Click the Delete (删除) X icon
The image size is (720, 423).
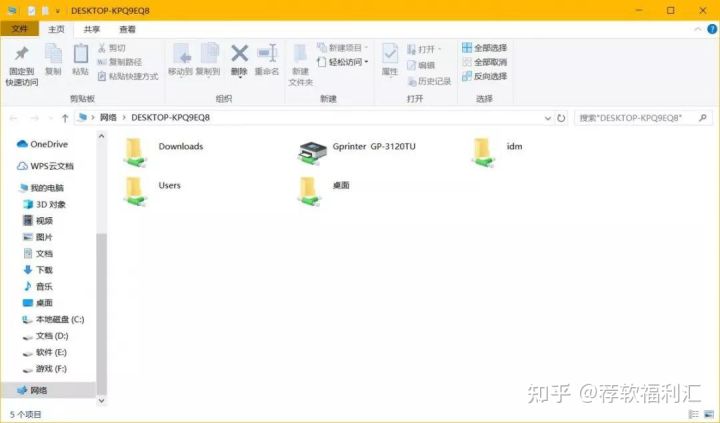239,53
